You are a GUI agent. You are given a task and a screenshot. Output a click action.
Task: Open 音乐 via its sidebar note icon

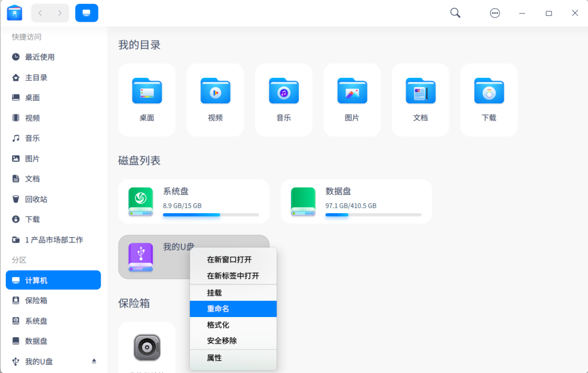click(x=16, y=138)
